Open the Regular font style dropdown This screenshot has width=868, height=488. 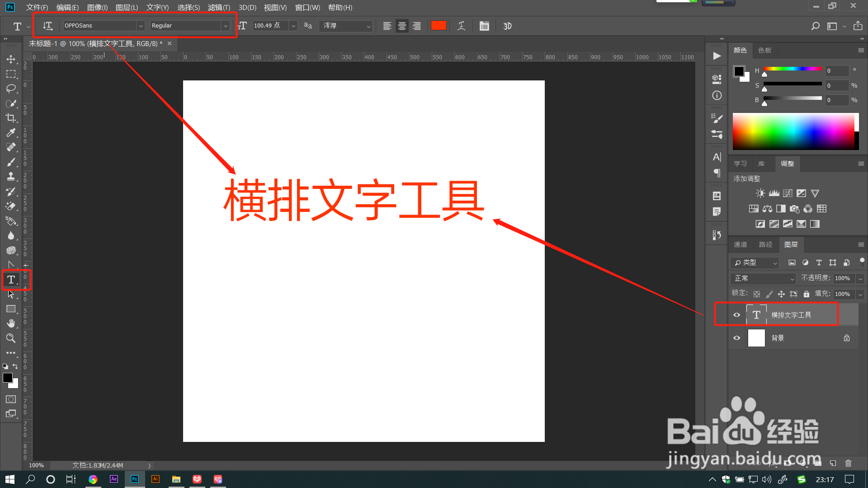[225, 26]
